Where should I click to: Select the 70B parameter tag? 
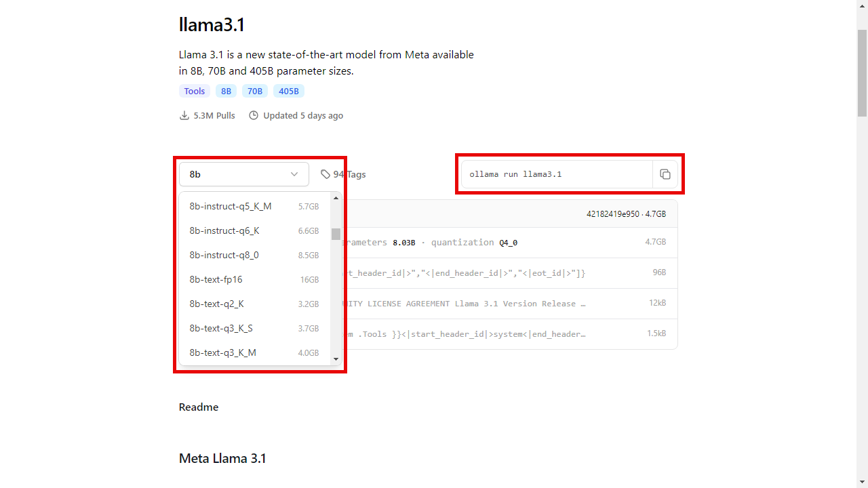click(254, 91)
